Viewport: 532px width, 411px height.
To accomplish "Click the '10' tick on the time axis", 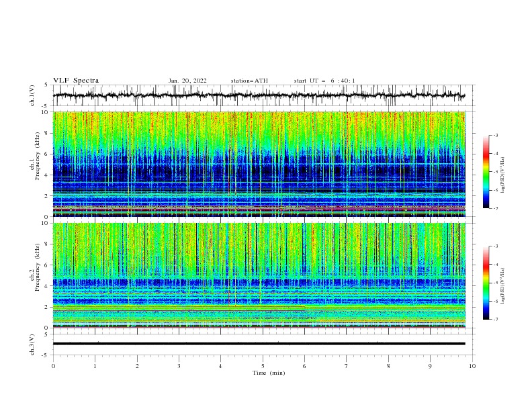I will pos(472,366).
